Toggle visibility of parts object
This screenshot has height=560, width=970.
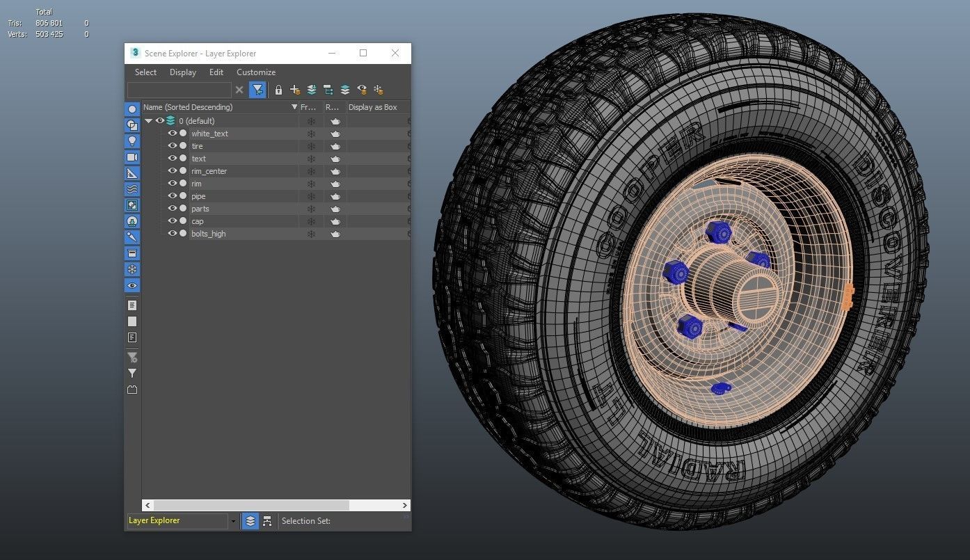coord(173,209)
